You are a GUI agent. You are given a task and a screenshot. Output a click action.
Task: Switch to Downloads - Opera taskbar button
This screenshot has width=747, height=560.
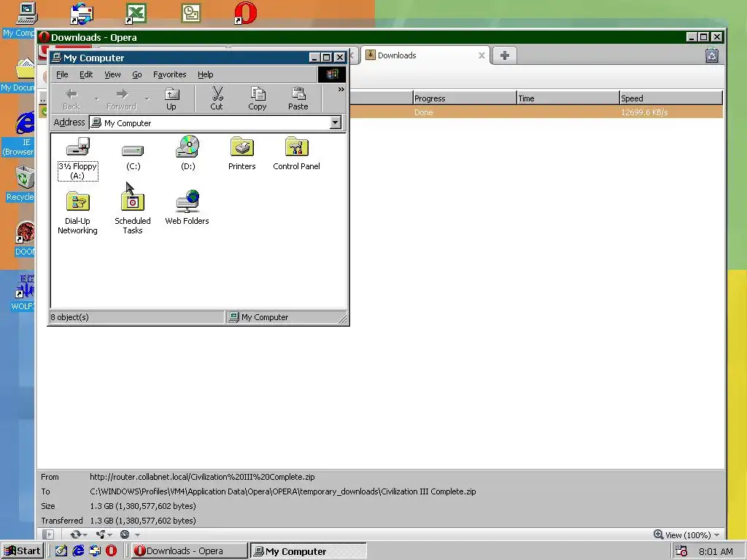[190, 551]
